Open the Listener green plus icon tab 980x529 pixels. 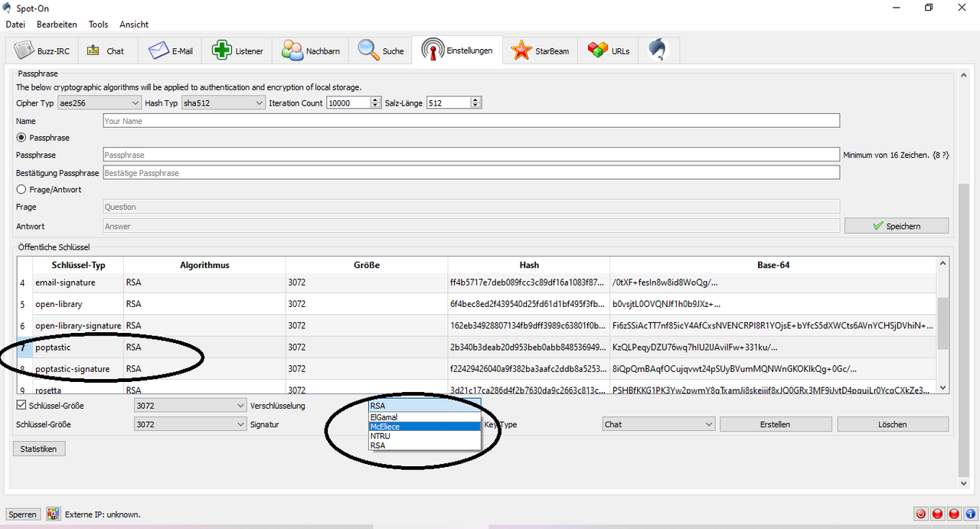(x=237, y=51)
